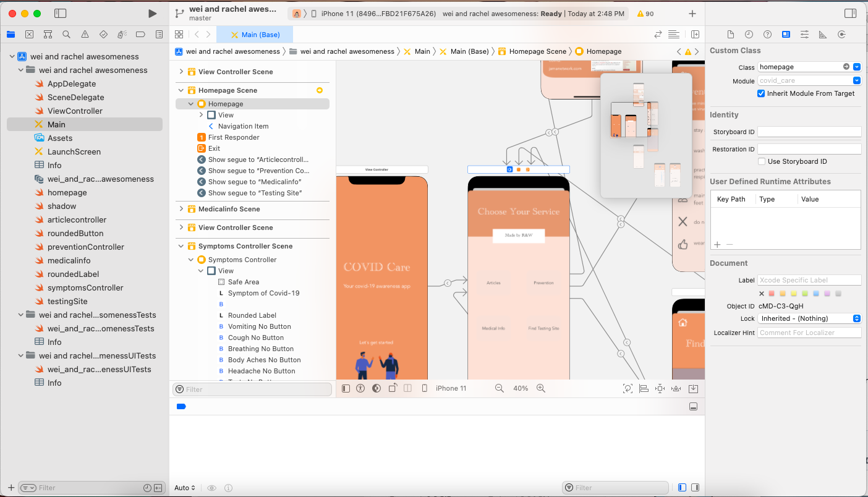Image resolution: width=868 pixels, height=497 pixels.
Task: Show the Size inspector
Action: (823, 35)
